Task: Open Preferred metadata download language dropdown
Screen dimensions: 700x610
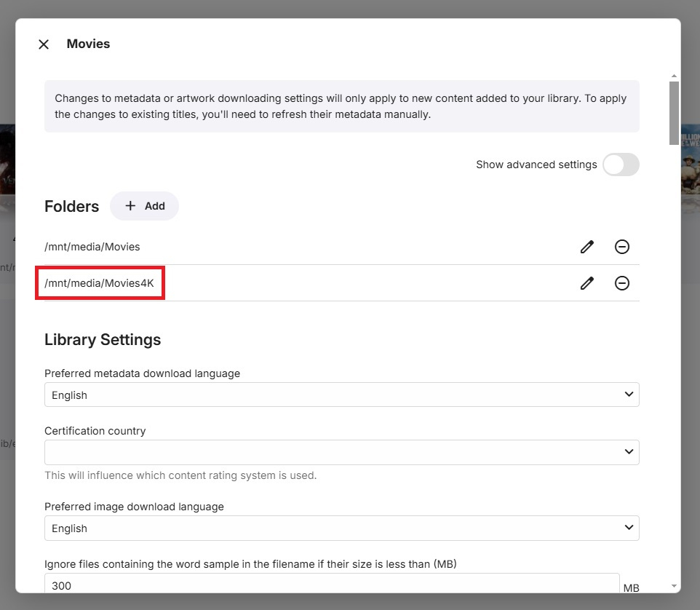Action: coord(341,395)
